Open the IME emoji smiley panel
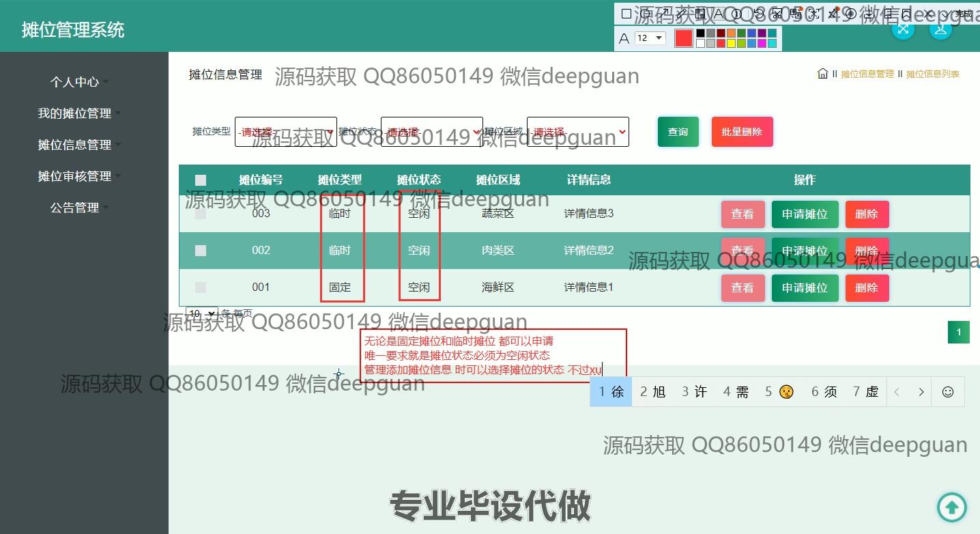The width and height of the screenshot is (980, 534). 947,392
